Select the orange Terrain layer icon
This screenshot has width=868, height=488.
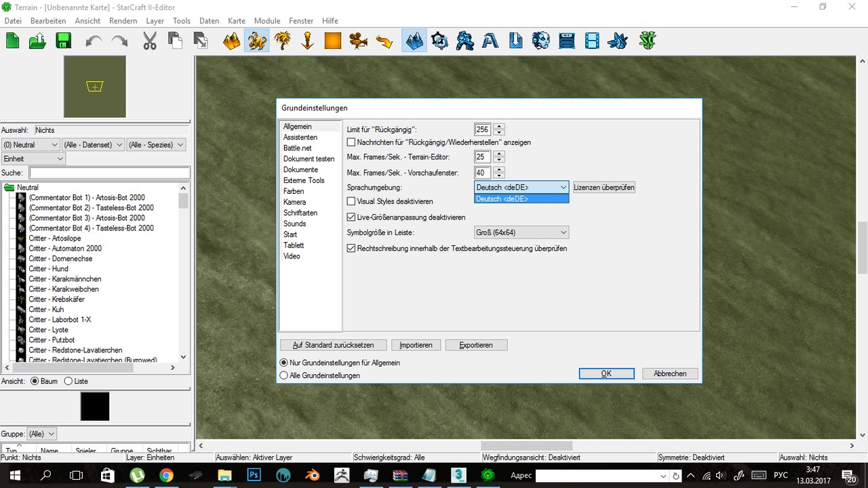[232, 41]
